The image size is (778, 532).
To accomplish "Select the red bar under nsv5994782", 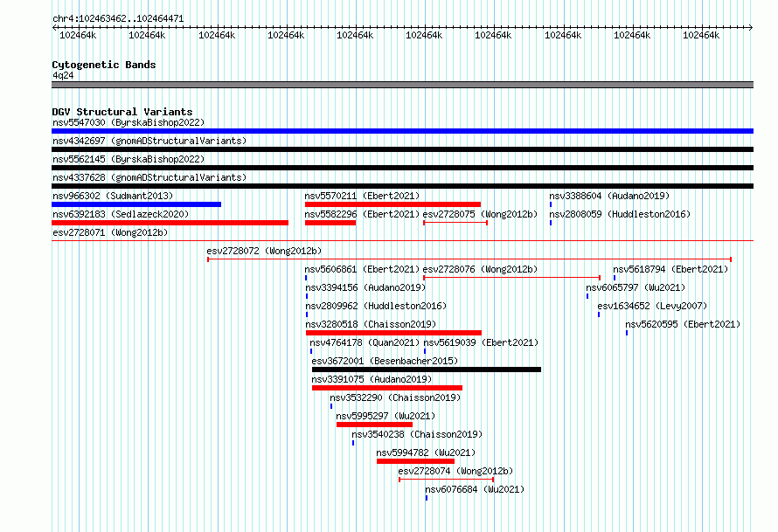I will [x=416, y=461].
